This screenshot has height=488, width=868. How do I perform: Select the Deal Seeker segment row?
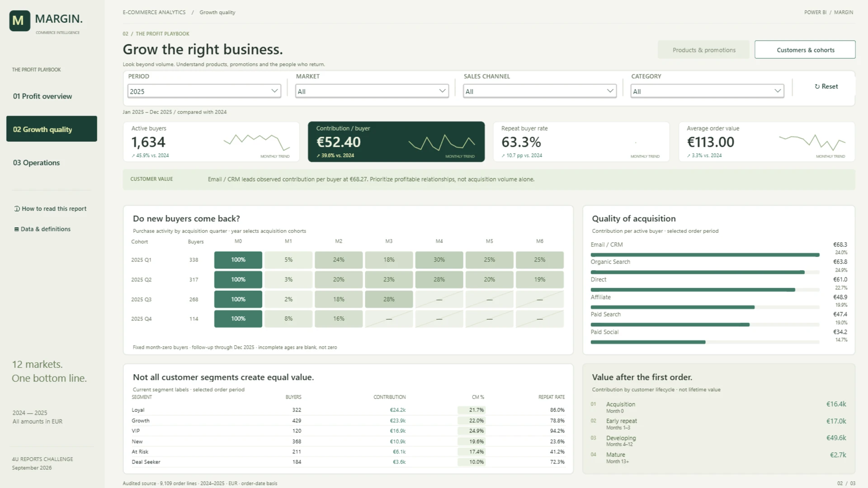click(x=348, y=462)
